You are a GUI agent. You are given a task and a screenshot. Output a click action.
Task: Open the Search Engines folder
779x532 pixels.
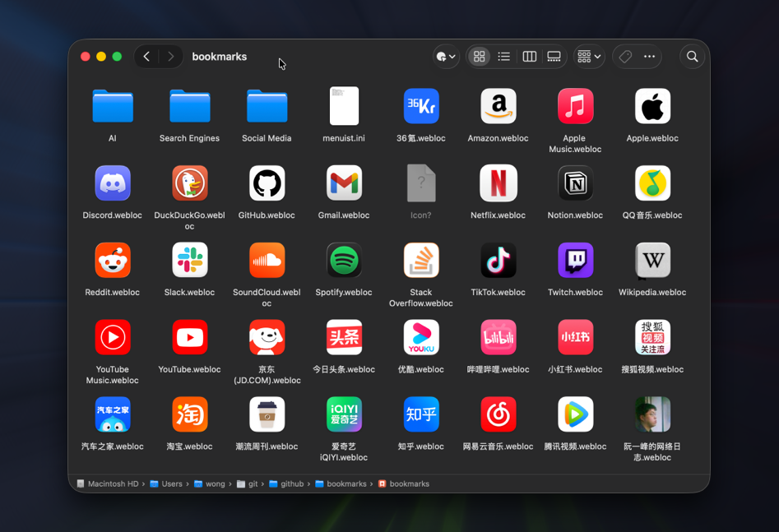point(189,106)
